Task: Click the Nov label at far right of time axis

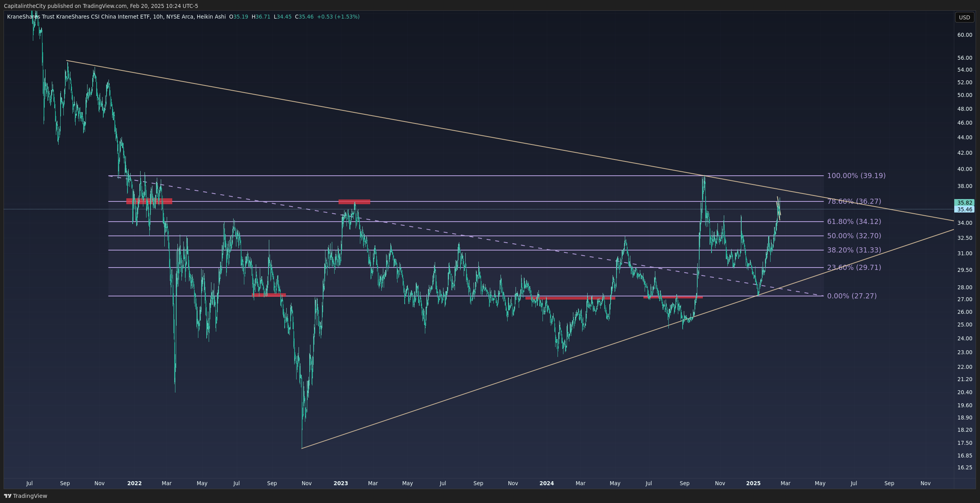Action: tap(925, 483)
